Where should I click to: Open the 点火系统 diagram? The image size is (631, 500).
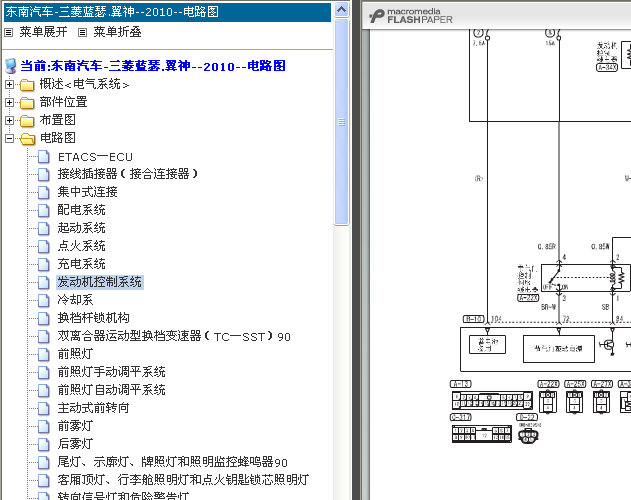pyautogui.click(x=81, y=246)
